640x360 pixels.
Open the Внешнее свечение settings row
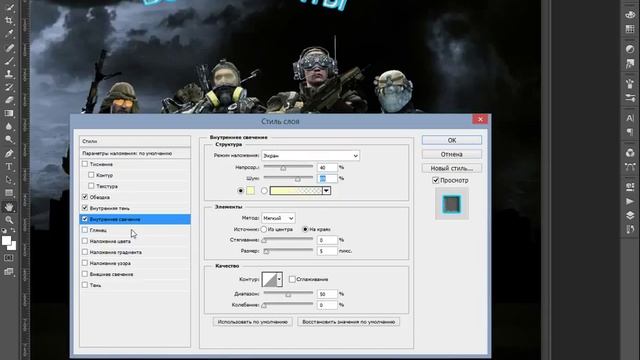(135, 274)
